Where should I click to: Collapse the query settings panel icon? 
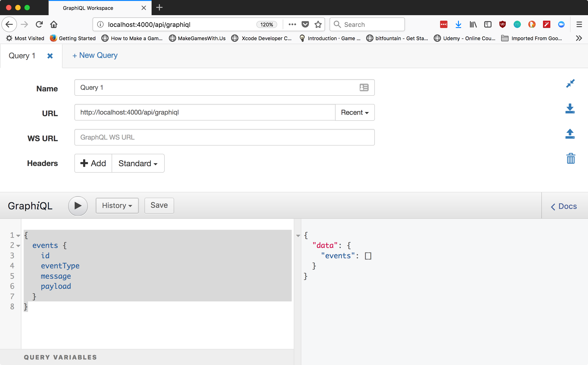click(x=570, y=84)
